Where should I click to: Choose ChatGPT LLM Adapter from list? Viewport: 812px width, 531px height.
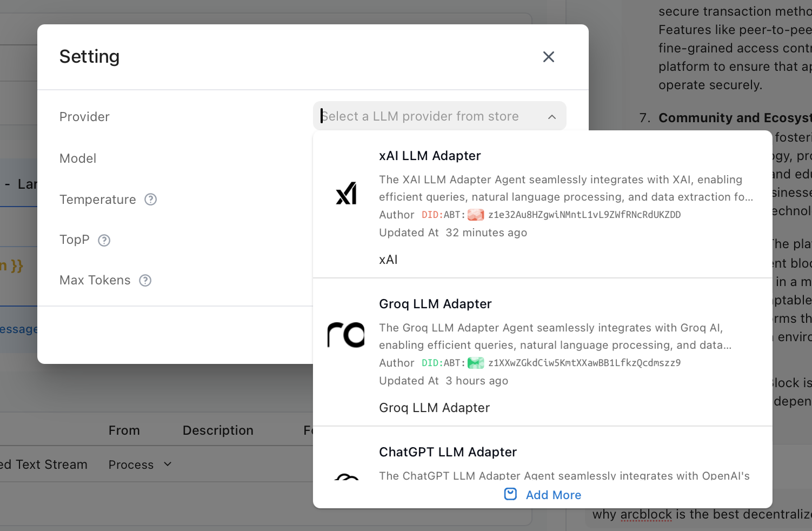tap(448, 453)
